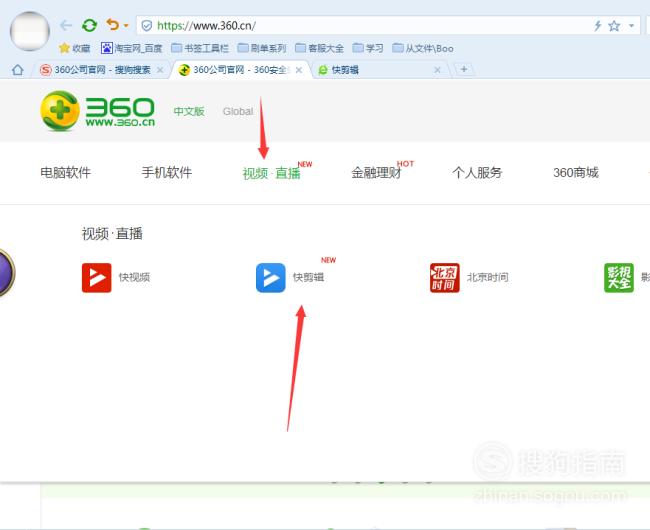Screen dimensions: 650x530
Task: Click the lightning speed-mode icon
Action: [597, 26]
